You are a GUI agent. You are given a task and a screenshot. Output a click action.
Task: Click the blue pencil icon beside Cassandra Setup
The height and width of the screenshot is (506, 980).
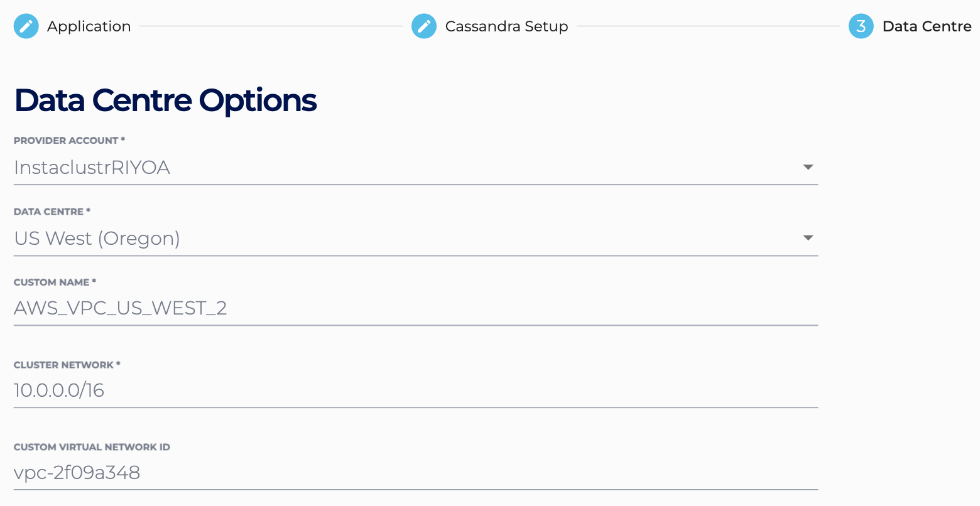[423, 26]
